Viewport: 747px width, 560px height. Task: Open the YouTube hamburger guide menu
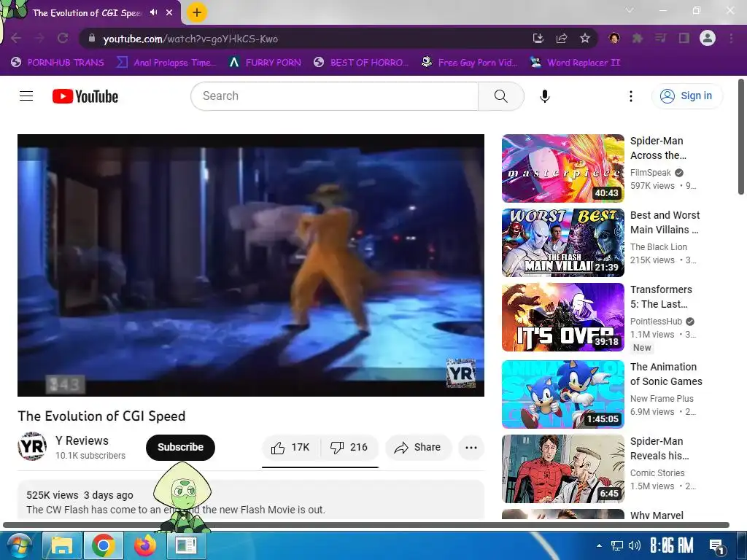26,96
